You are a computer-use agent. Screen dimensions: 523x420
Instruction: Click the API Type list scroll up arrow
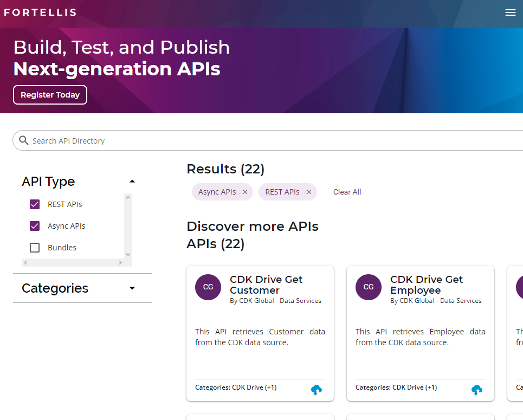pos(128,197)
